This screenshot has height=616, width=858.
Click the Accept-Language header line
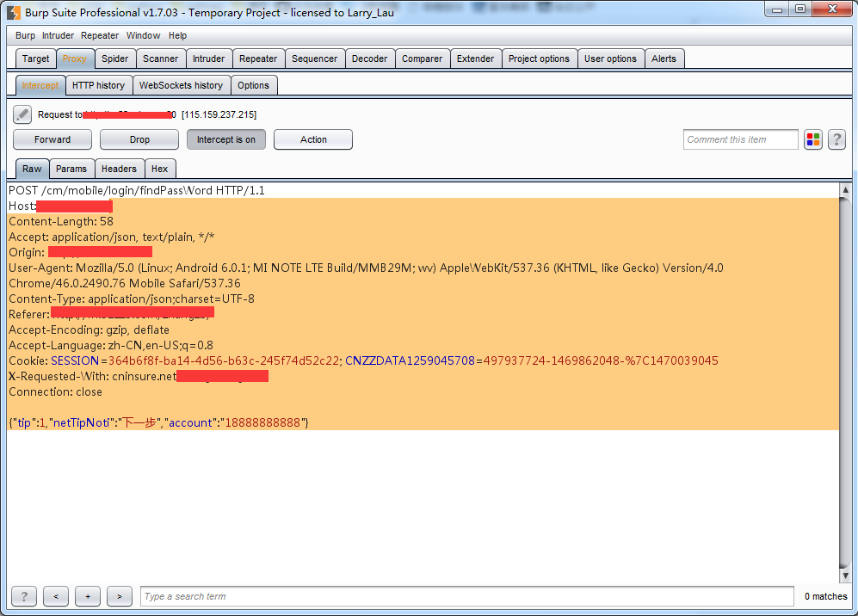pyautogui.click(x=111, y=345)
